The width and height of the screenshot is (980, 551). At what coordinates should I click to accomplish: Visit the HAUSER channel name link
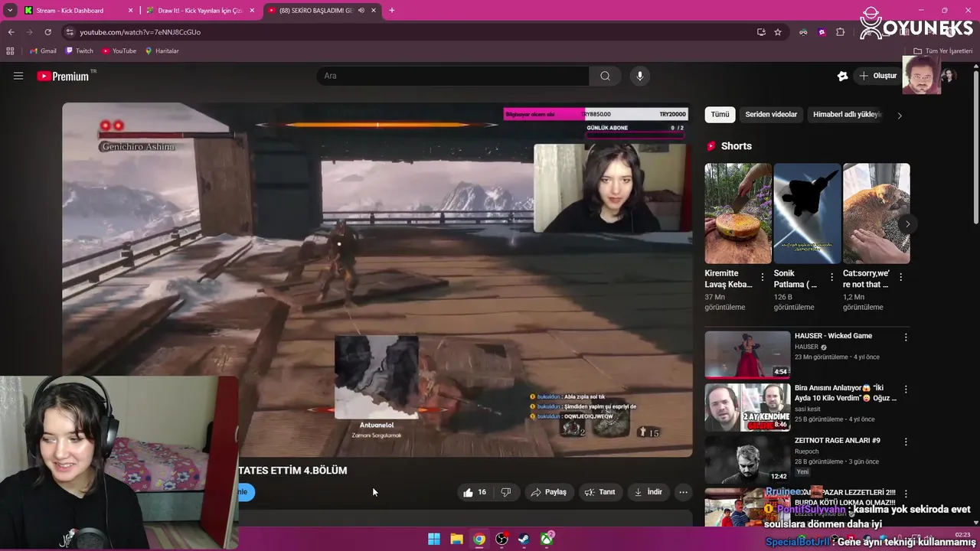806,347
